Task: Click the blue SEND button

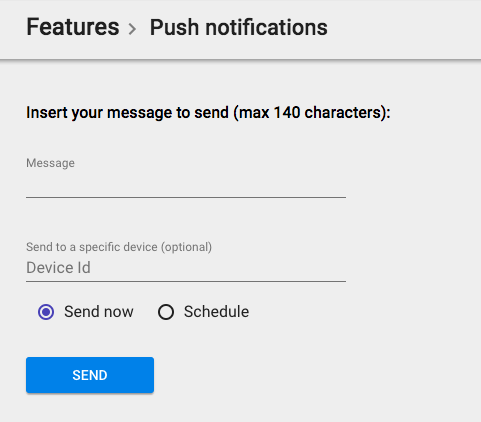Action: tap(90, 375)
